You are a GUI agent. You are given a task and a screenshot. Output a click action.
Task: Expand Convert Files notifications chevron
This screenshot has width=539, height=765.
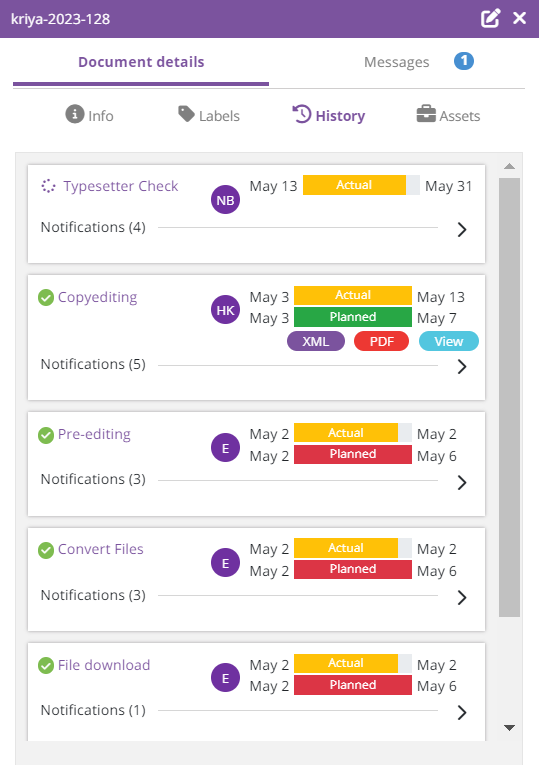click(x=462, y=597)
